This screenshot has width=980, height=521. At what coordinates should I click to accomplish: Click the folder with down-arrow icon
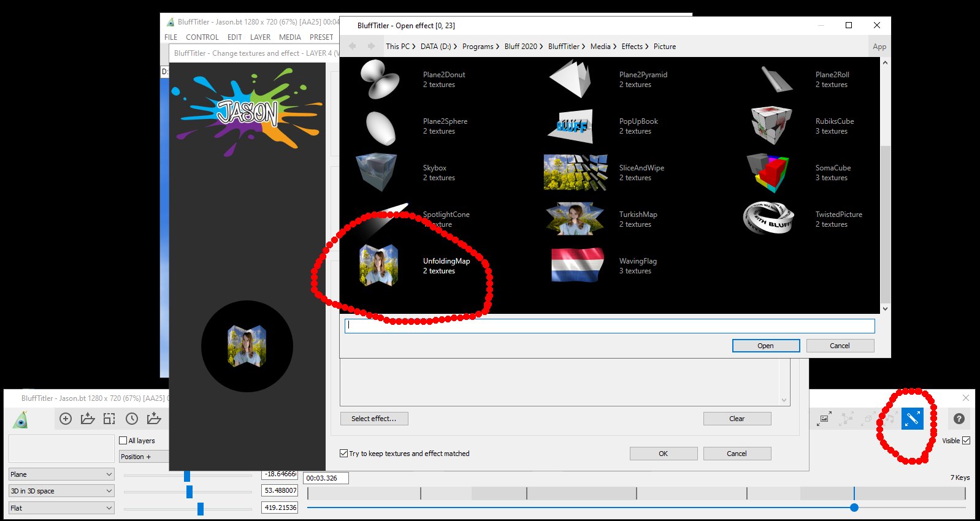pyautogui.click(x=154, y=419)
